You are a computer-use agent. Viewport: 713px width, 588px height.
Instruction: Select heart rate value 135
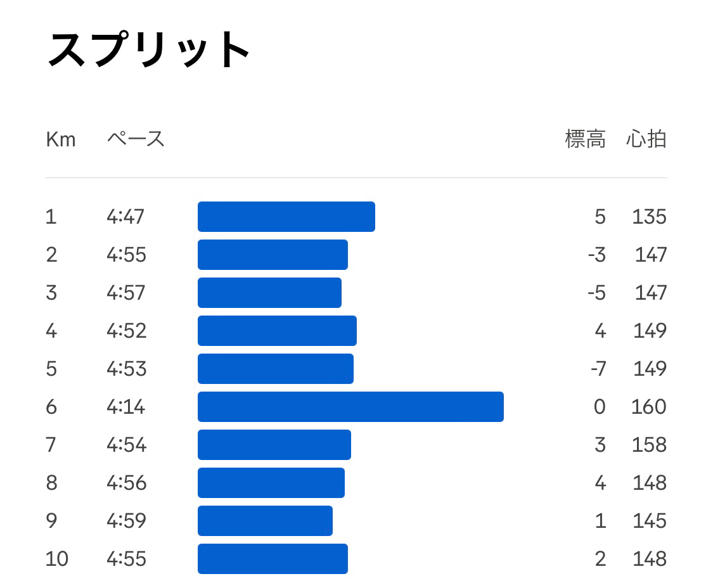coord(650,217)
